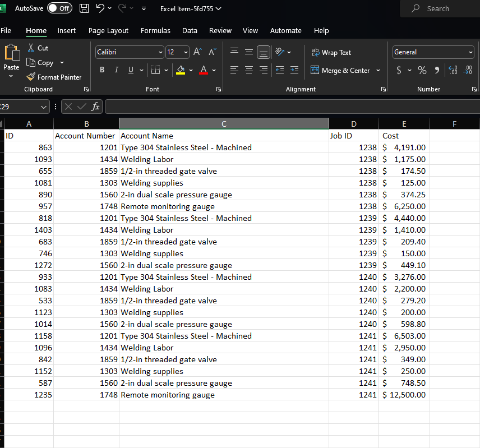Switch to the Formulas ribbon tab
The width and height of the screenshot is (480, 448).
[x=155, y=31]
